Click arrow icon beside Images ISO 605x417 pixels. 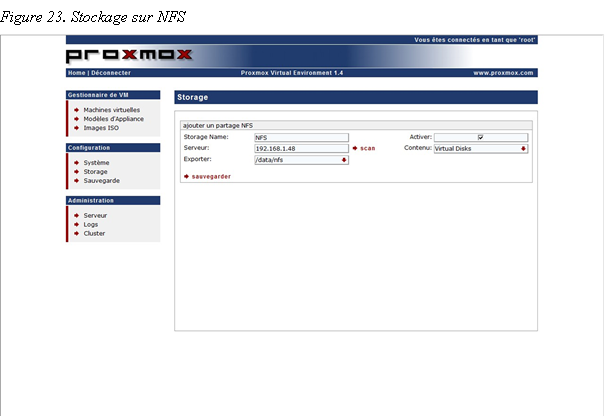click(76, 128)
